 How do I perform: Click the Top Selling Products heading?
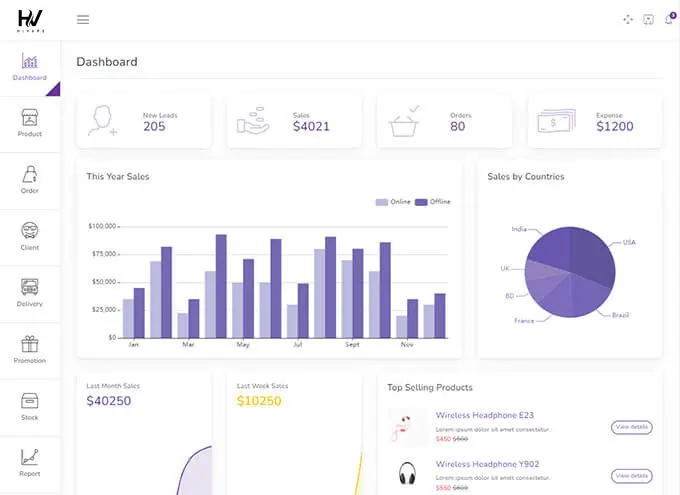(x=430, y=387)
